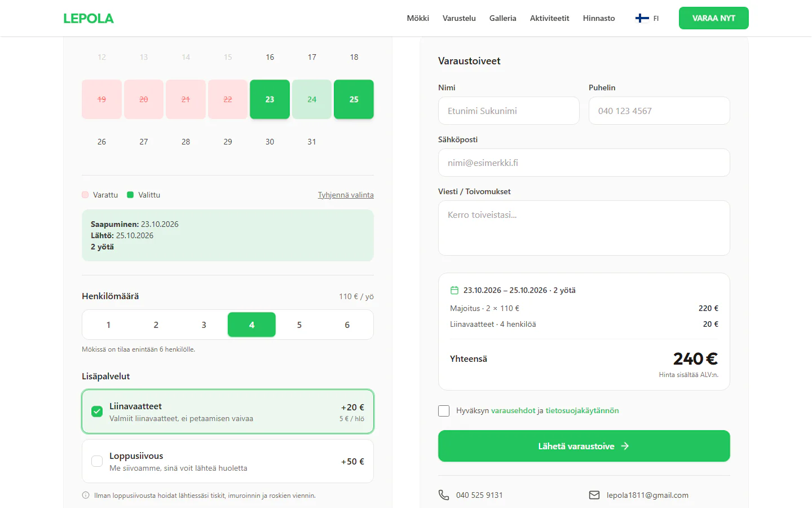This screenshot has width=812, height=508.
Task: Open the Galleria page
Action: [x=503, y=18]
